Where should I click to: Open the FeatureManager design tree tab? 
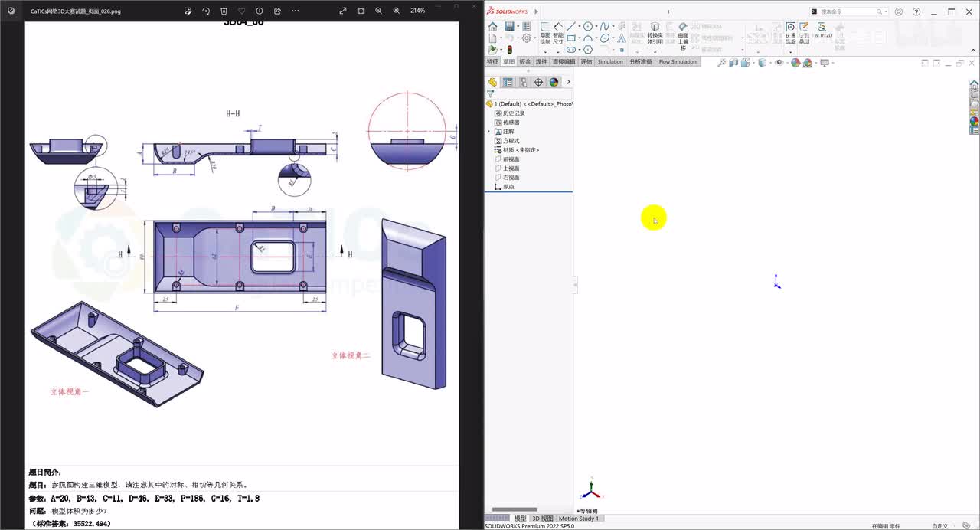pos(492,82)
